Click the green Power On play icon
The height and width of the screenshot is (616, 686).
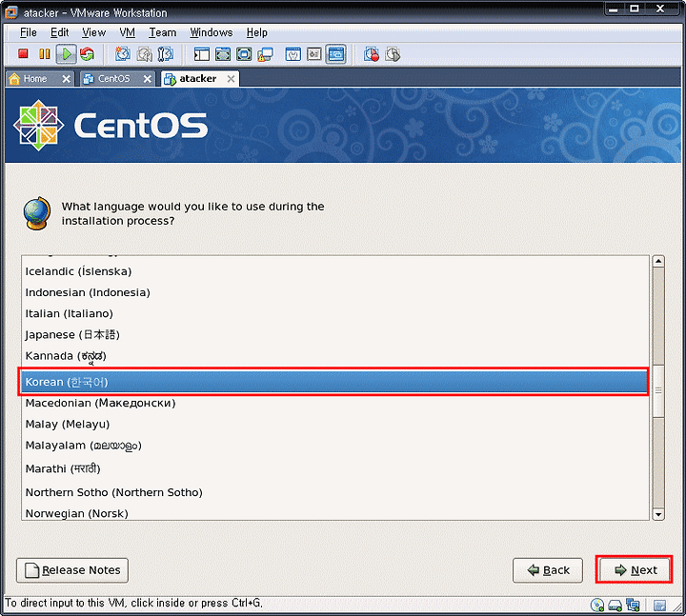coord(67,54)
